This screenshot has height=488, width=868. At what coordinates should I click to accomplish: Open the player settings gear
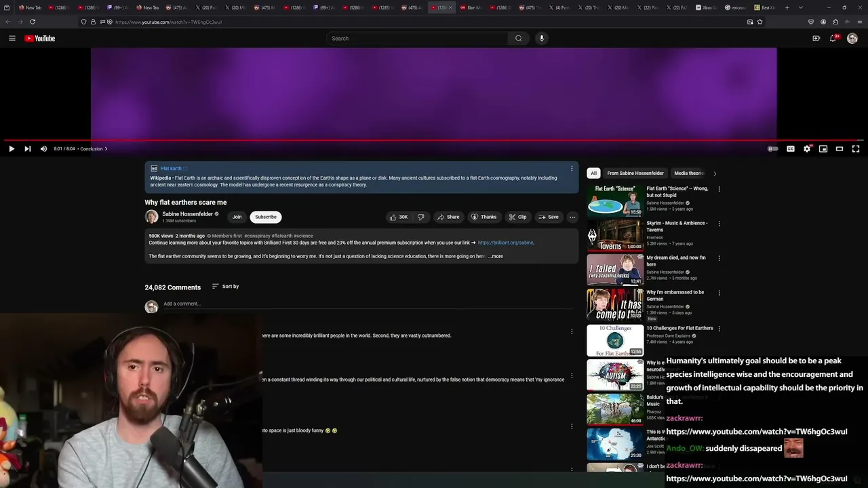807,148
